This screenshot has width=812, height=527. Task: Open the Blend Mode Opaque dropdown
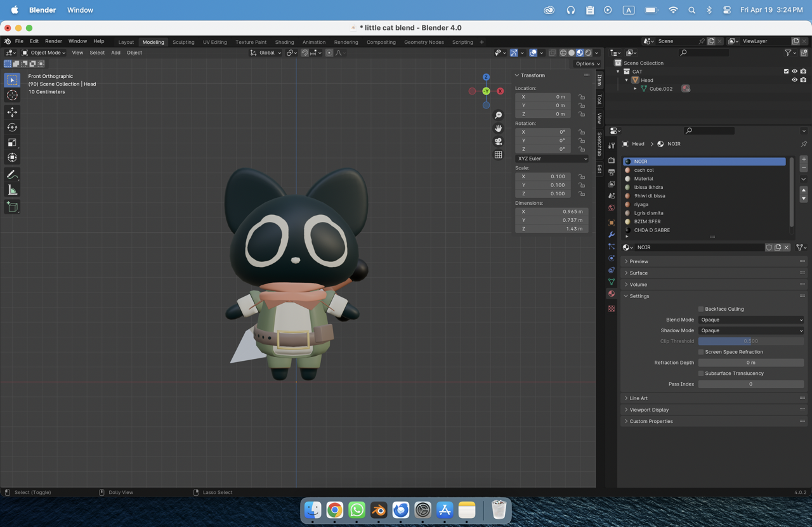tap(751, 320)
